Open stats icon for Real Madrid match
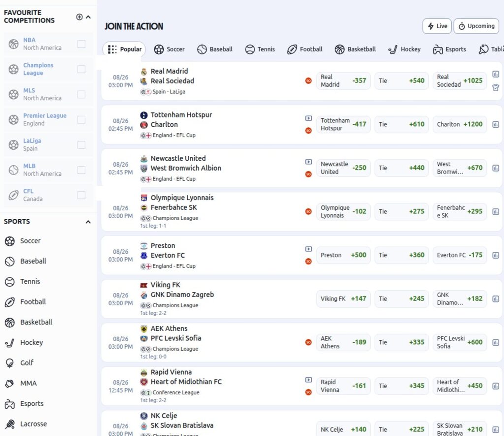504x436 pixels. click(496, 74)
